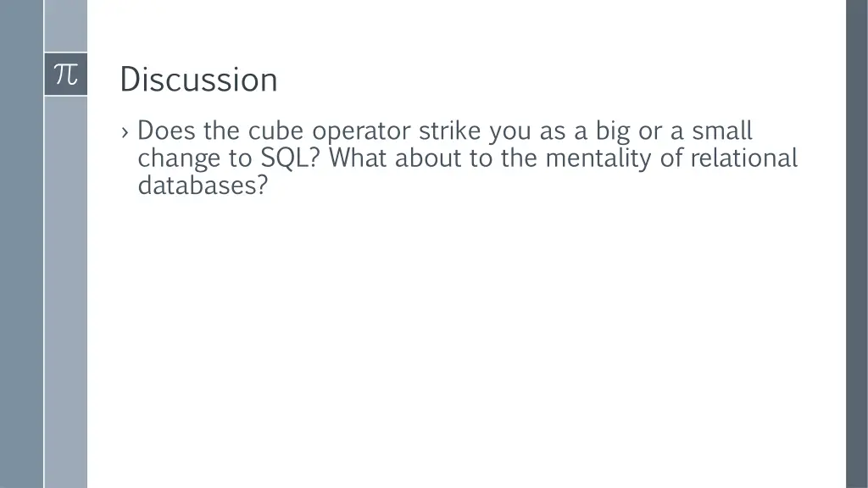Select the 'Discussion' slide title
The height and width of the screenshot is (488, 868).
coord(198,79)
